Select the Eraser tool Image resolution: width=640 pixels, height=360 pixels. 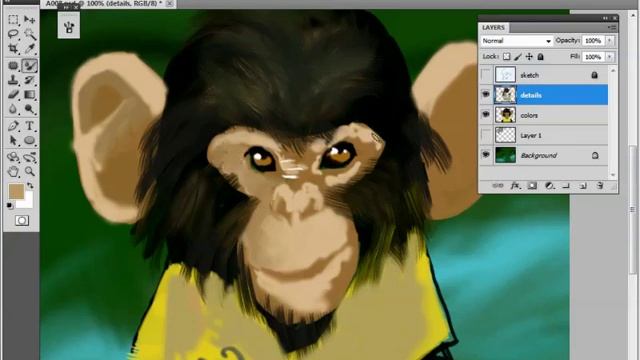13,95
